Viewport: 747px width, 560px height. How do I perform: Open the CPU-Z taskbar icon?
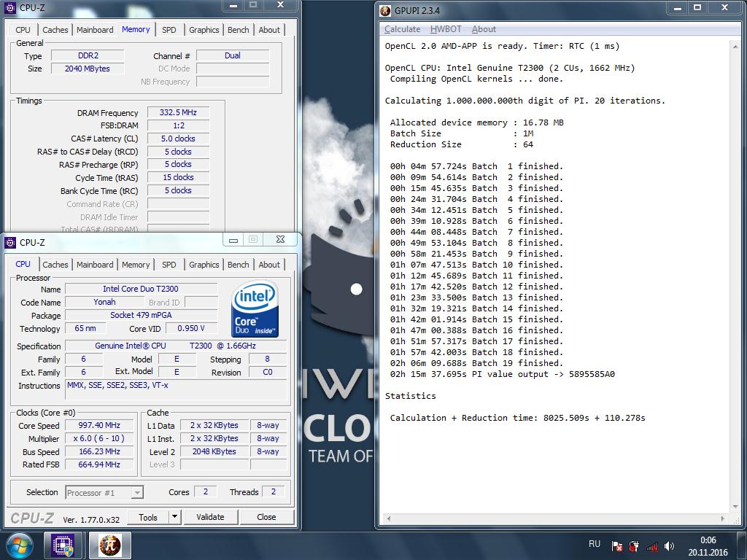[x=63, y=545]
